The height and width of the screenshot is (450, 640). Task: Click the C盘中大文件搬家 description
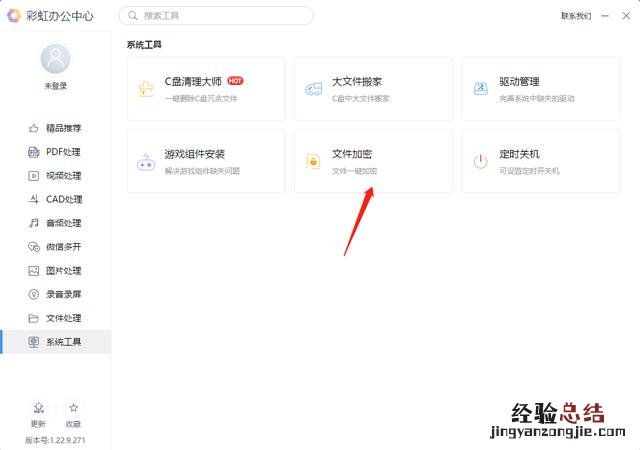click(361, 98)
